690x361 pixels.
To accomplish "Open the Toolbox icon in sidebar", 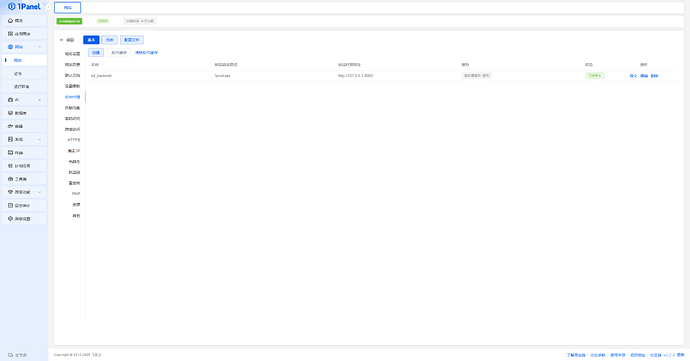I will click(11, 179).
